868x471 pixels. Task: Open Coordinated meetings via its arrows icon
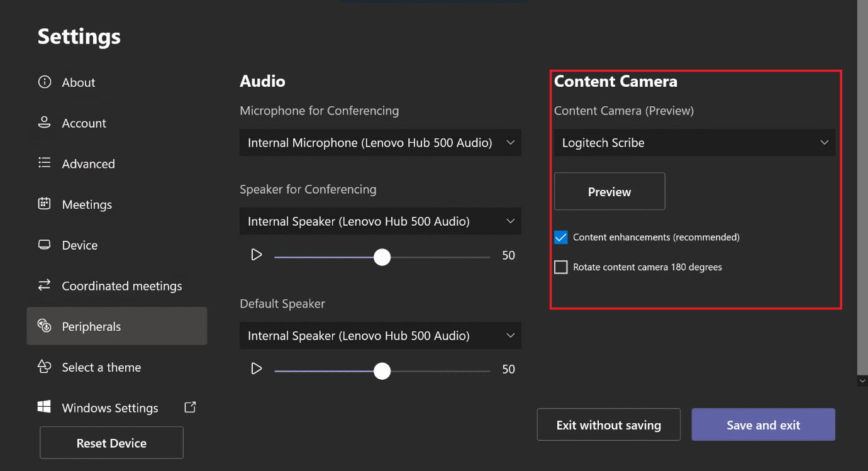pos(44,285)
